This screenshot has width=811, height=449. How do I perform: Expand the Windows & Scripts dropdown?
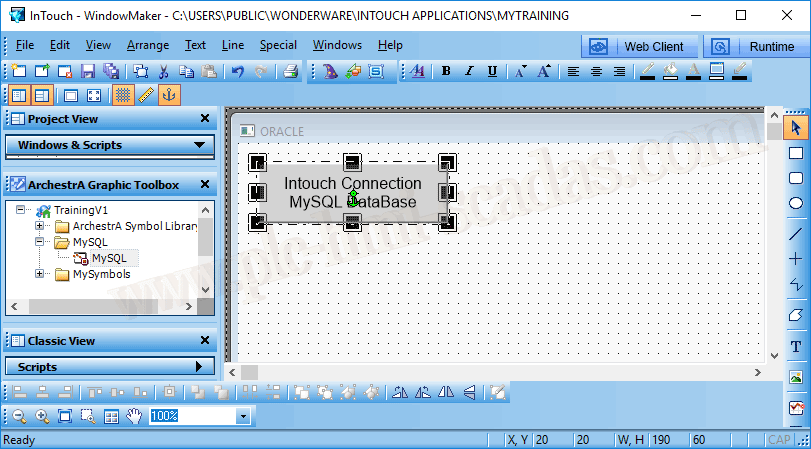click(x=197, y=145)
